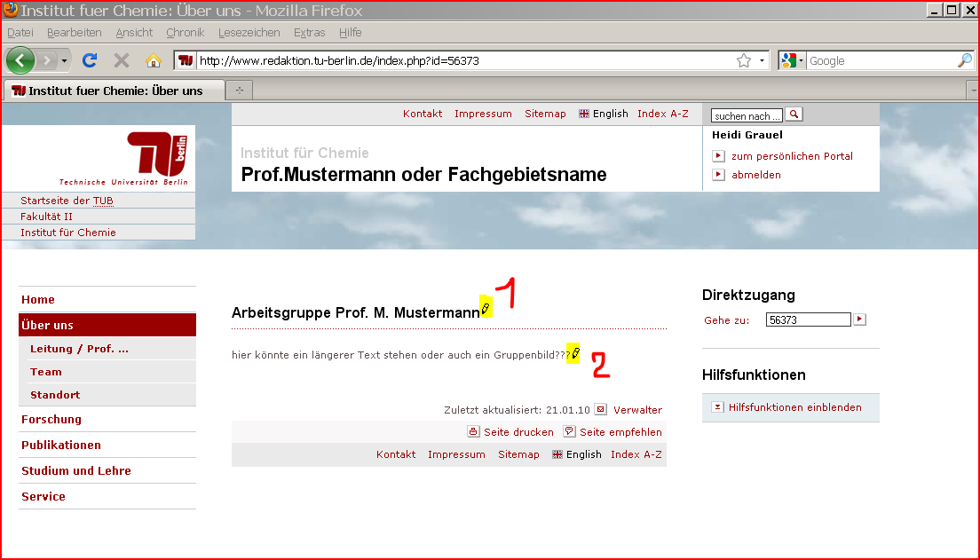Screen dimensions: 980x560
Task: Click the go arrow next to Gehe zu field
Action: coord(859,319)
